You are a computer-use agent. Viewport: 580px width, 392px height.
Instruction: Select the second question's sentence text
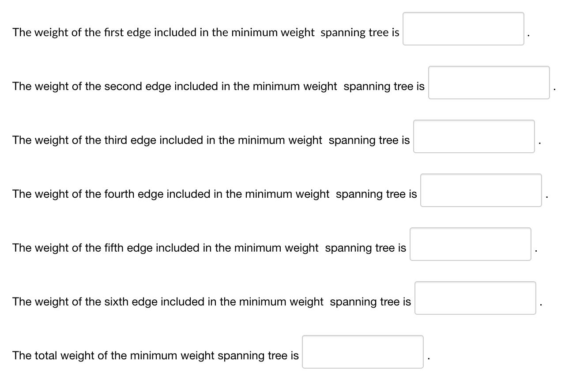(x=218, y=86)
